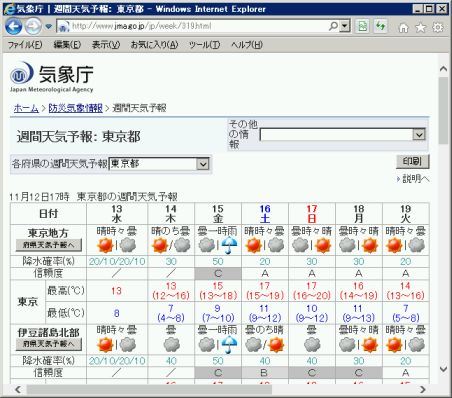Open the ツール(T) menu
This screenshot has height=398, width=452.
[x=204, y=45]
